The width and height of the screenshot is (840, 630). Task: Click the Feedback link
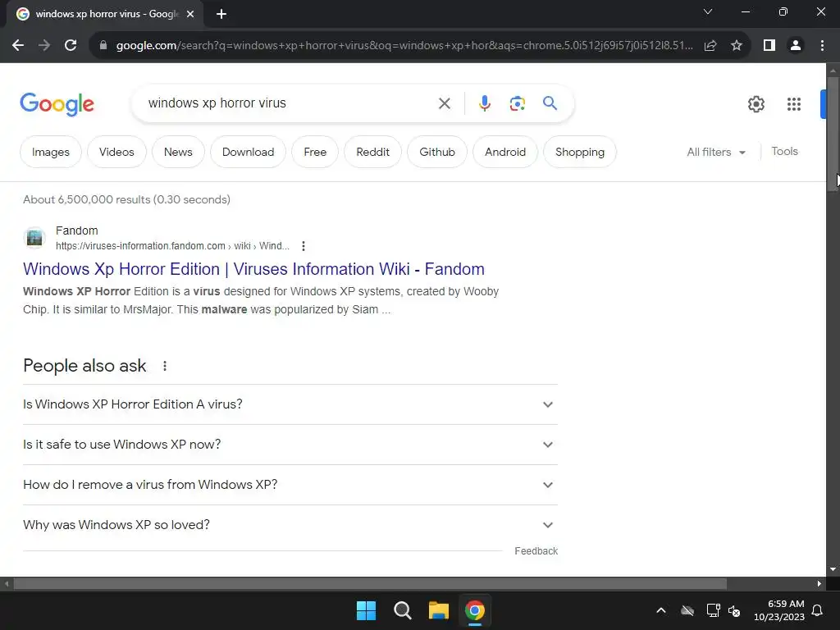[536, 551]
